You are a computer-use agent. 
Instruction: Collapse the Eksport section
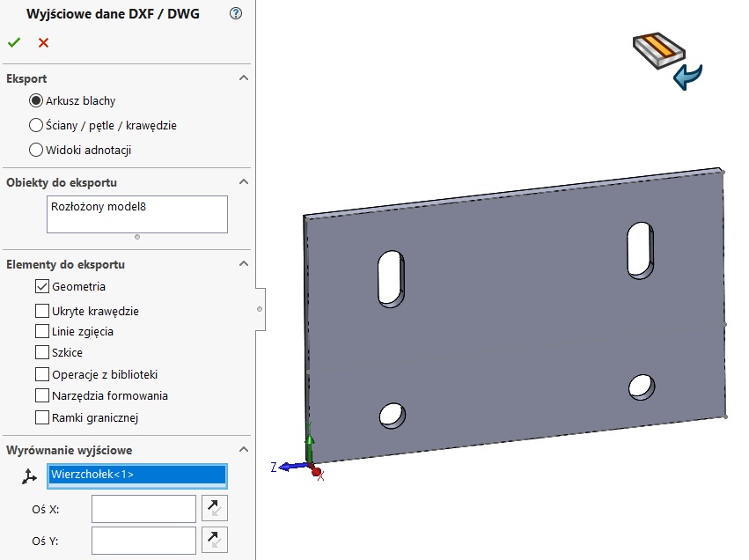(244, 77)
